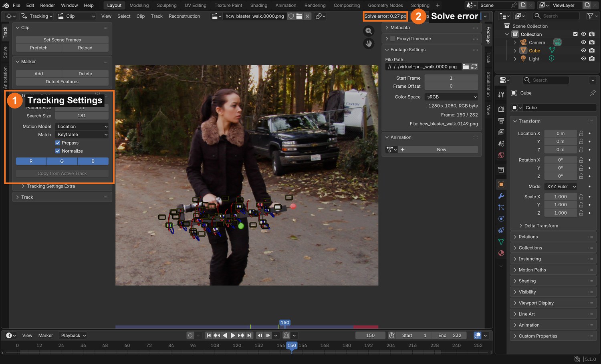Image resolution: width=601 pixels, height=364 pixels.
Task: Open the Modifiers wrench tab
Action: tap(501, 196)
